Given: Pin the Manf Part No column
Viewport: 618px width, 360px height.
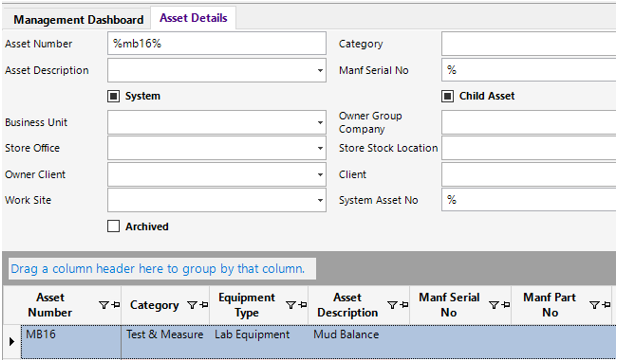Looking at the screenshot, I should coord(607,305).
